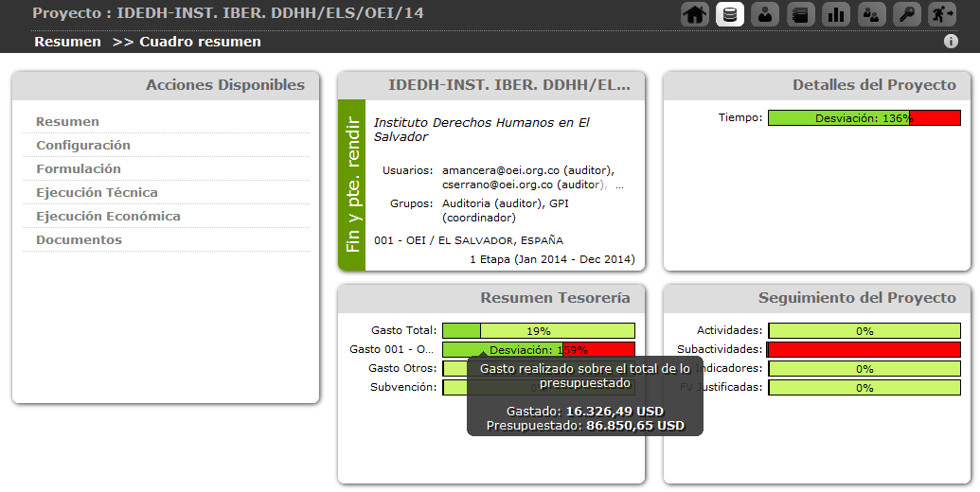The image size is (980, 492).
Task: Click the project title 'Proyecto : IDEDH-INST. IBER. DDHH/ELS/OEI/14'
Action: [x=228, y=13]
